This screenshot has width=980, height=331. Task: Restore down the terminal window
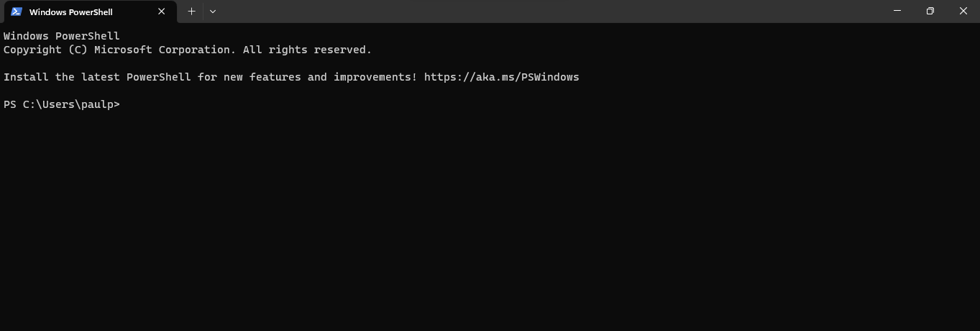pos(930,11)
